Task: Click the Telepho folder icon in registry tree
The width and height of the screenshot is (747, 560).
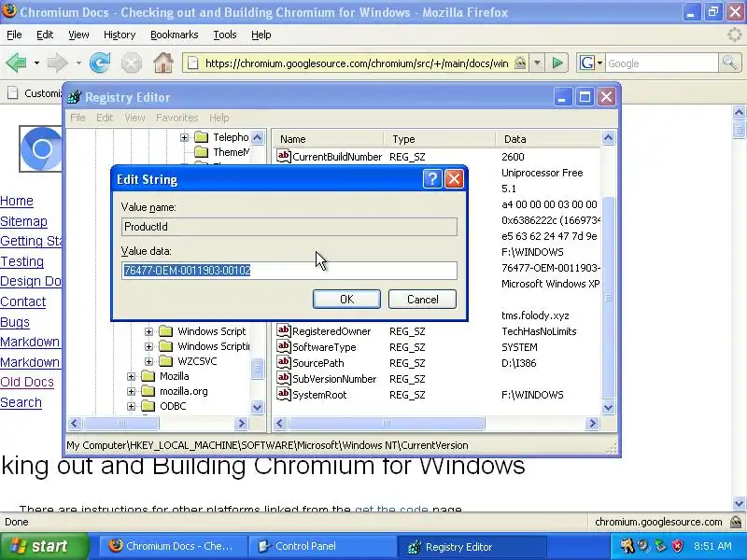Action: tap(202, 137)
